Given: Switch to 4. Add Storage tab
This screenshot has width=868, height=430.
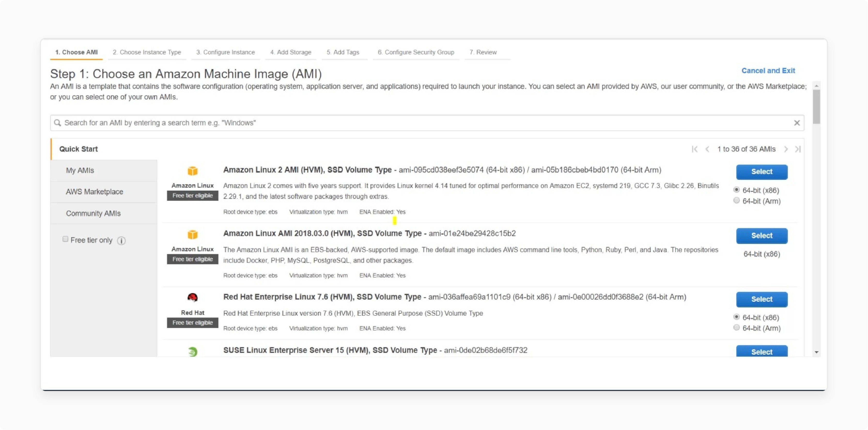Looking at the screenshot, I should coord(291,52).
